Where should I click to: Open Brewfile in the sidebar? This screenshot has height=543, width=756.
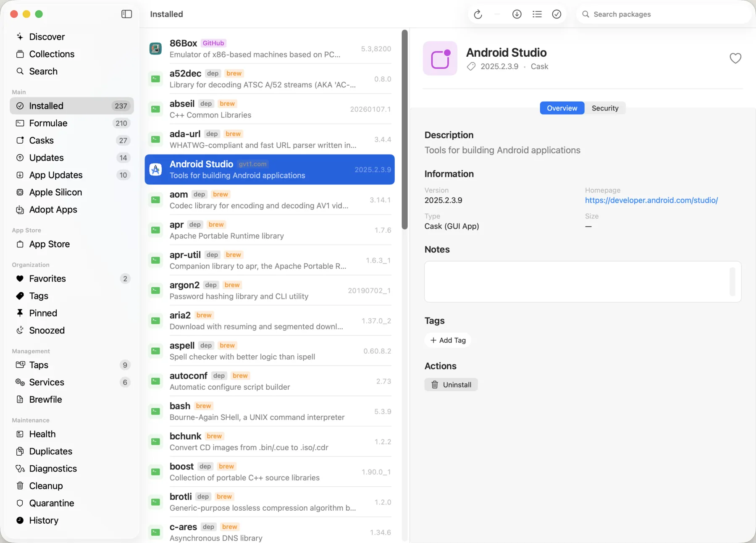[72, 399]
